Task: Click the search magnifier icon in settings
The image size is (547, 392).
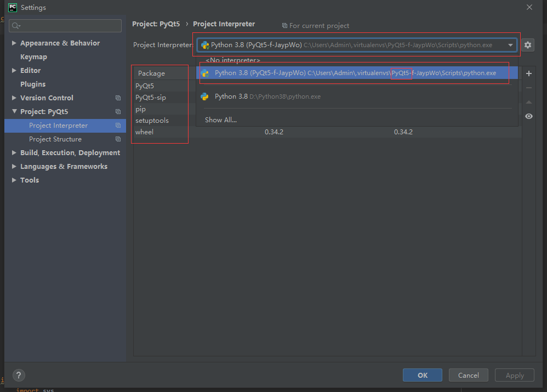Action: [16, 26]
